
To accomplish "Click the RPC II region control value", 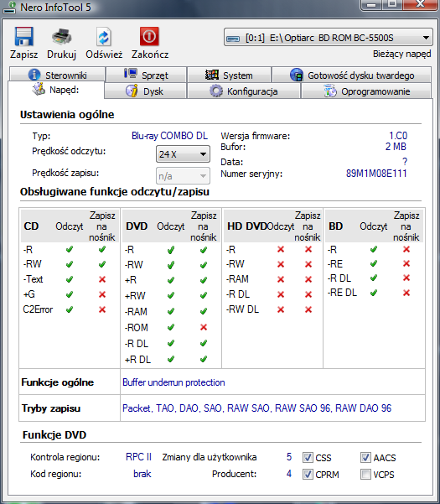I will pos(138,457).
